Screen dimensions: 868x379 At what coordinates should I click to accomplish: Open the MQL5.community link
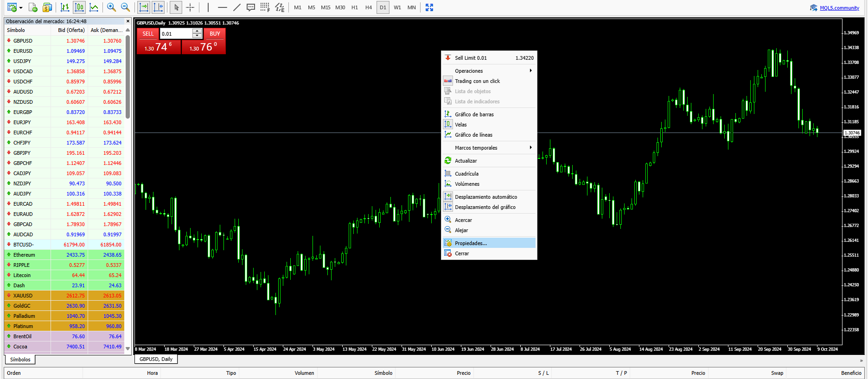pos(839,8)
